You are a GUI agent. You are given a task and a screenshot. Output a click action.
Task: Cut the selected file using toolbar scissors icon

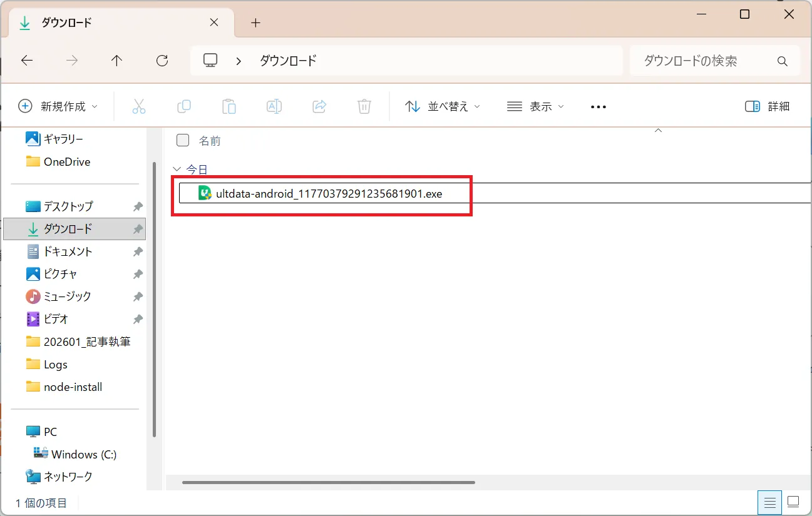coord(139,106)
